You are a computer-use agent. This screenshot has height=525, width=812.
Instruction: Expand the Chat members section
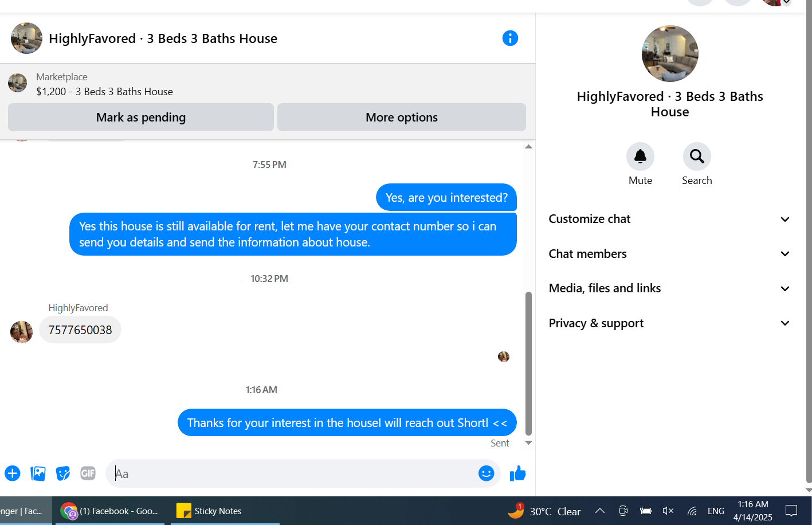(x=669, y=254)
